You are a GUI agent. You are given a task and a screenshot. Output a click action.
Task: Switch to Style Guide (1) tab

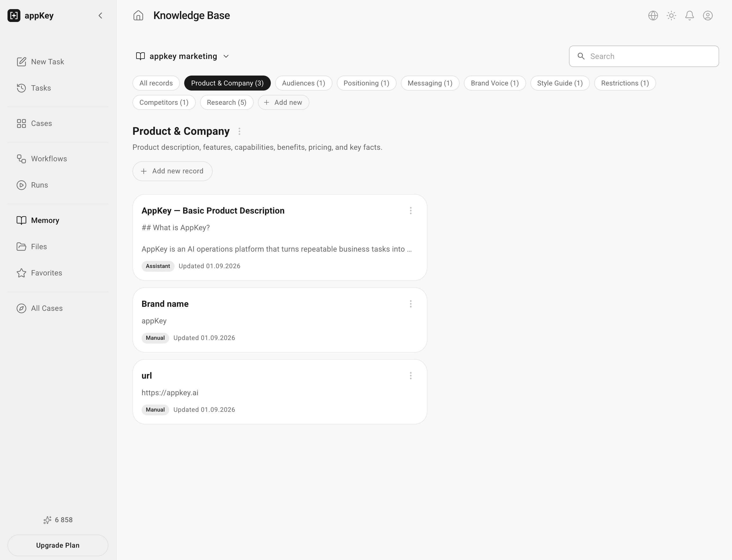click(x=560, y=83)
